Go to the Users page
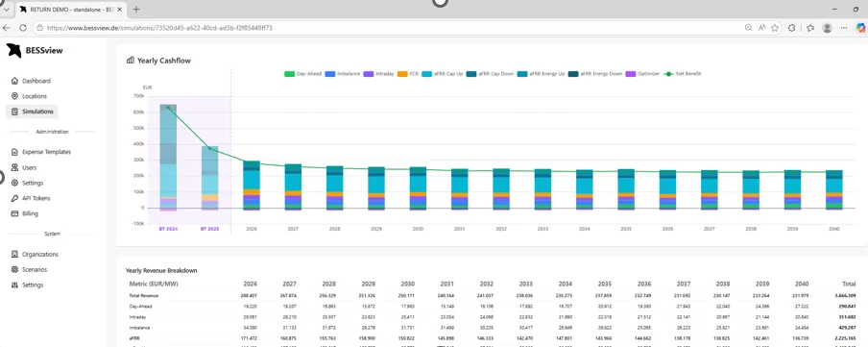This screenshot has height=347, width=868. (x=24, y=167)
